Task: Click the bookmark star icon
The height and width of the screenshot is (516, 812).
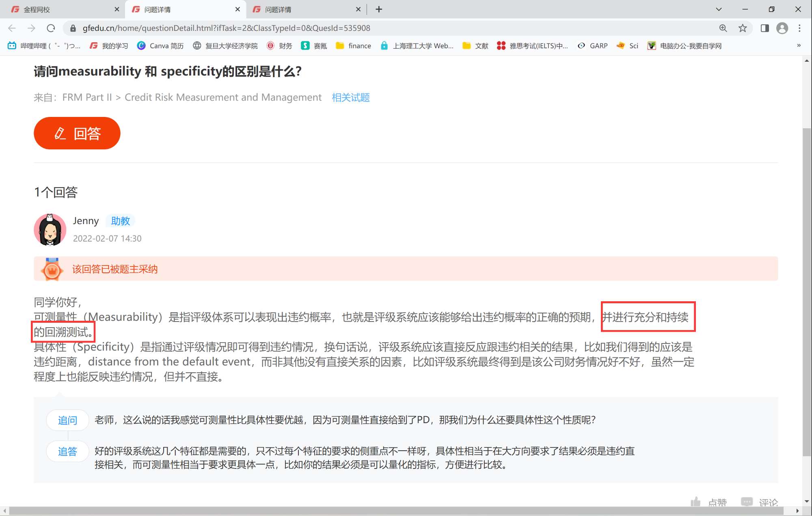Action: click(x=743, y=28)
